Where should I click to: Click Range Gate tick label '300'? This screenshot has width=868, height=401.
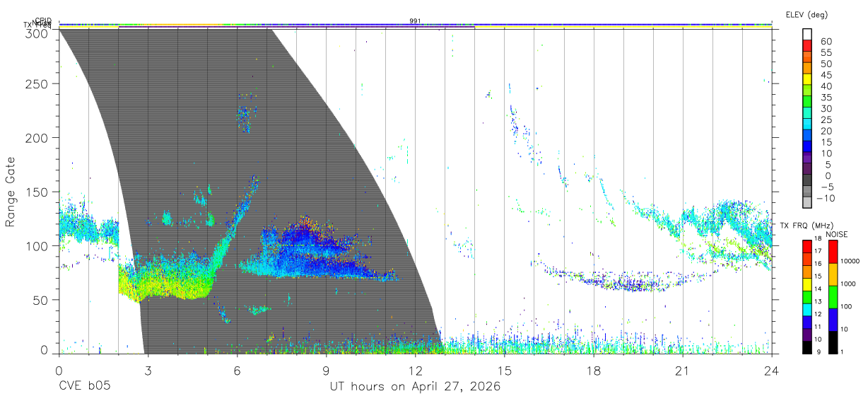tap(36, 33)
